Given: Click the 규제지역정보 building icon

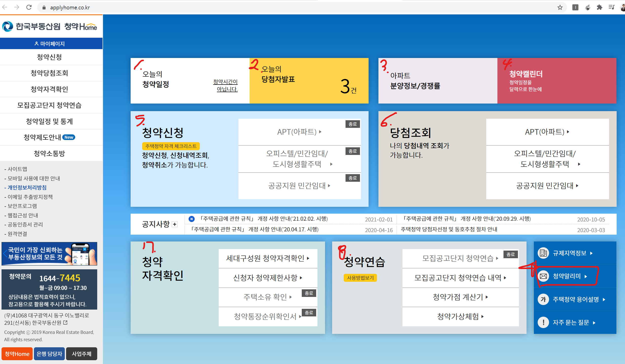Looking at the screenshot, I should tap(543, 253).
